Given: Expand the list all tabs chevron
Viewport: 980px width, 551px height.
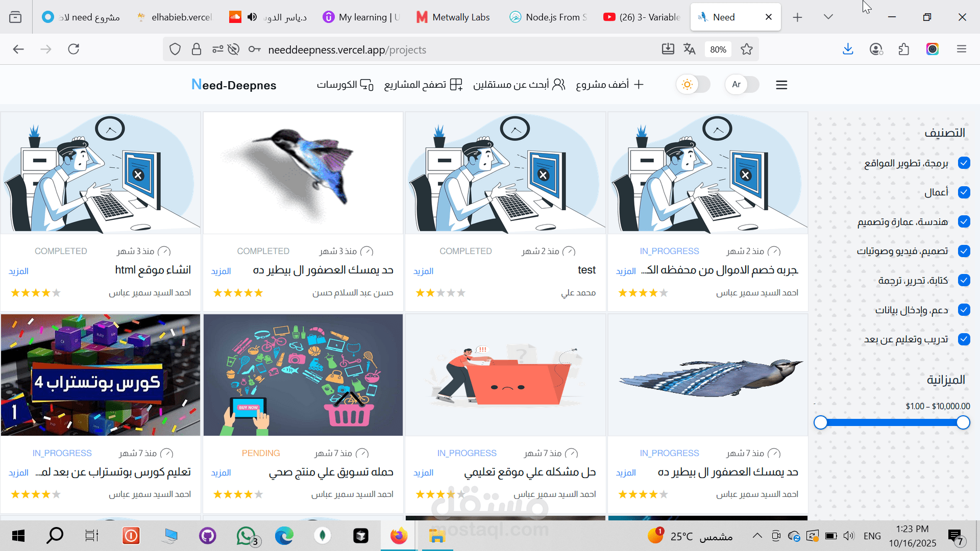Looking at the screenshot, I should (828, 17).
